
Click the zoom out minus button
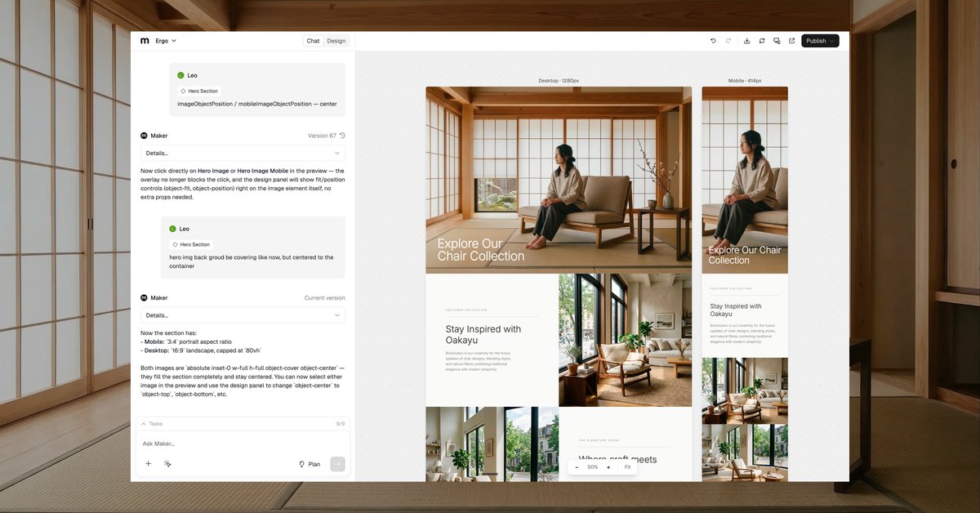pyautogui.click(x=577, y=467)
